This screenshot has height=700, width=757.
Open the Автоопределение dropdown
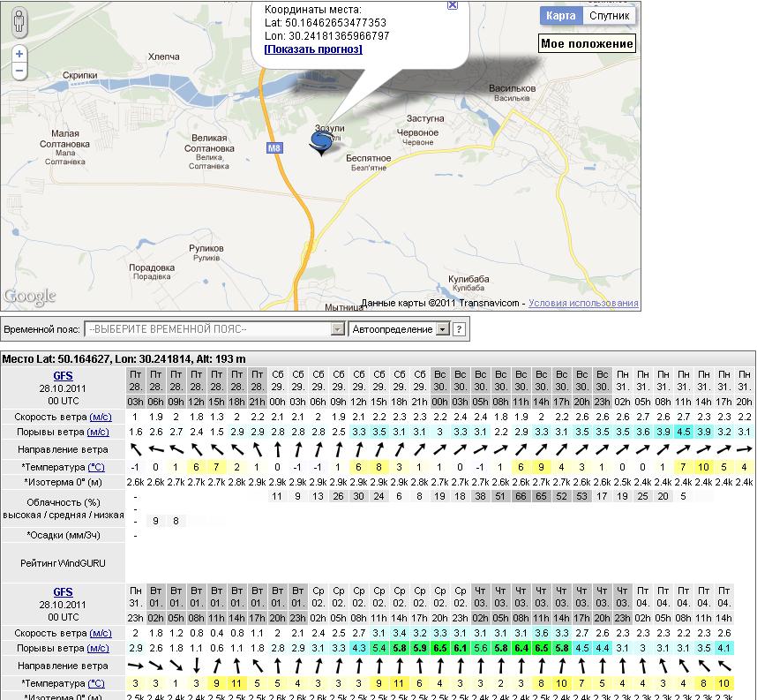[x=443, y=329]
